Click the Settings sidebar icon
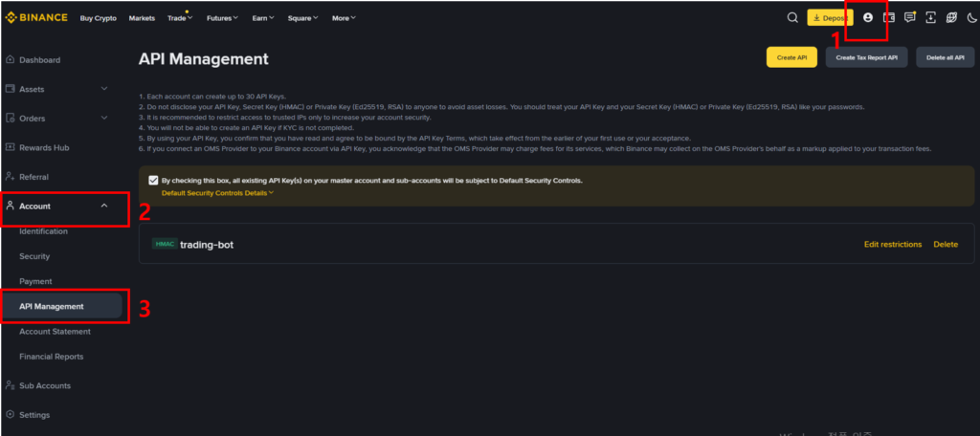The image size is (980, 436). [10, 415]
